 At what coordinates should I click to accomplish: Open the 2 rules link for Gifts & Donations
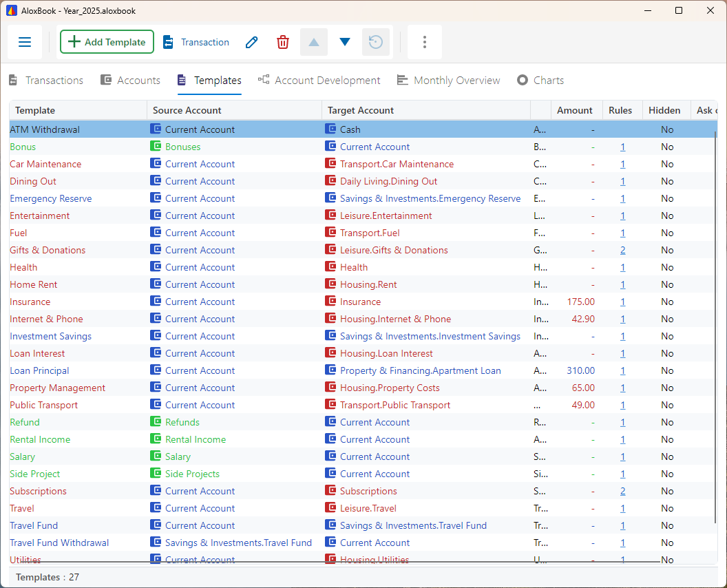coord(622,251)
